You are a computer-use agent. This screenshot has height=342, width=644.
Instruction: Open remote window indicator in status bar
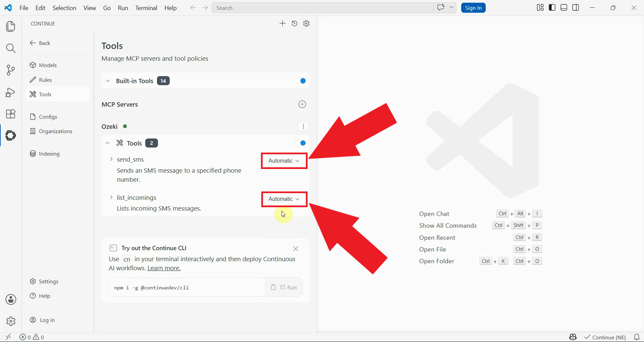click(8, 337)
